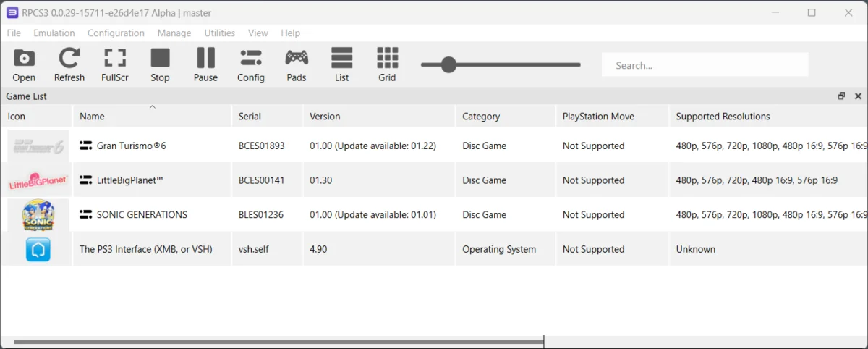Click the Open toolbar icon
This screenshot has height=349, width=868.
24,64
